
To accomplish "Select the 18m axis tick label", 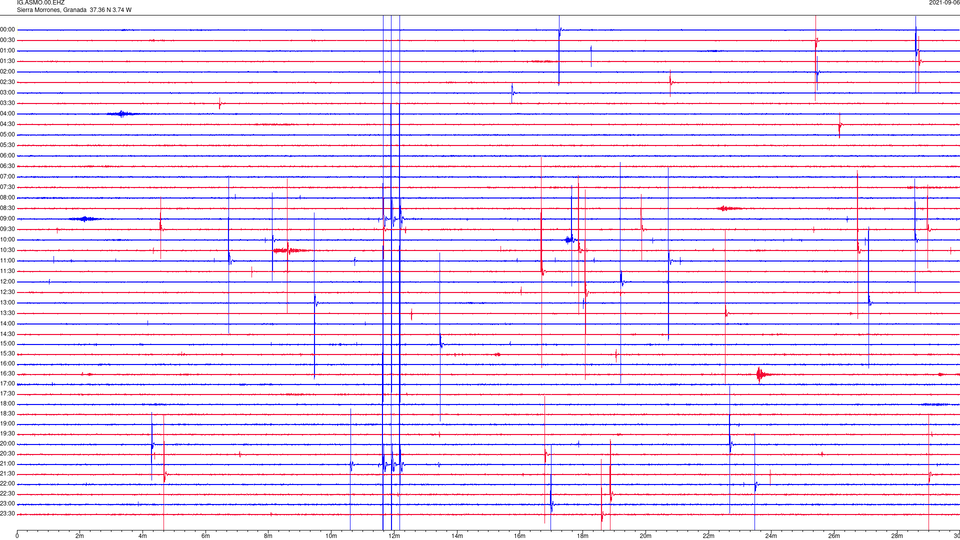I will pos(583,536).
